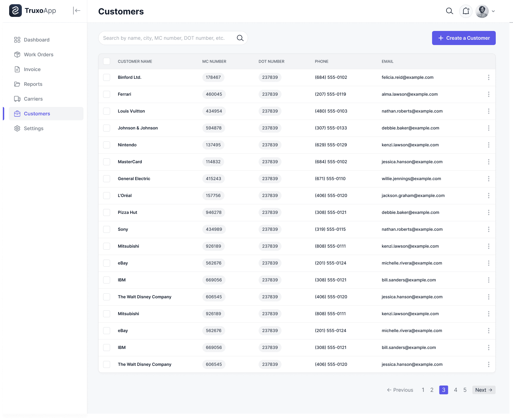Click the customer search input field
This screenshot has height=420, width=513.
click(x=173, y=38)
